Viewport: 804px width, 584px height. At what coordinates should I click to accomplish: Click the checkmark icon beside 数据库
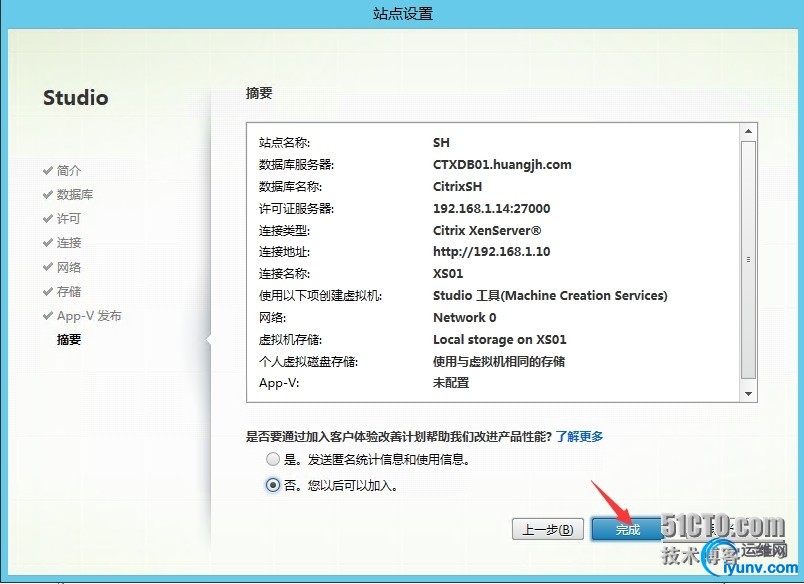(x=48, y=194)
